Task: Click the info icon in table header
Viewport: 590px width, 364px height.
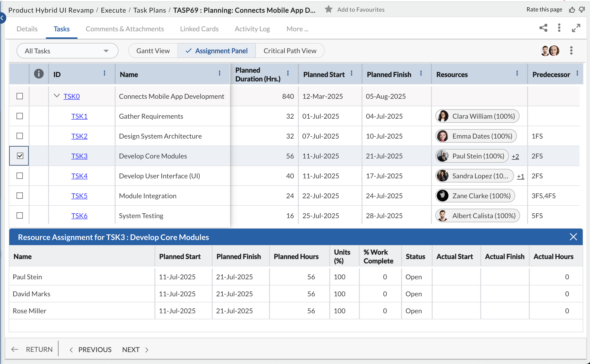Action: tap(39, 74)
